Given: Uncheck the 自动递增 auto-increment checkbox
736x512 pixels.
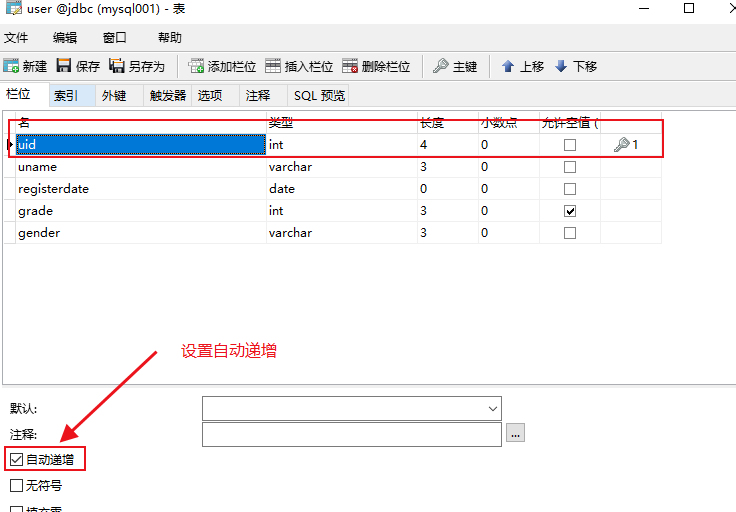Looking at the screenshot, I should [x=16, y=459].
